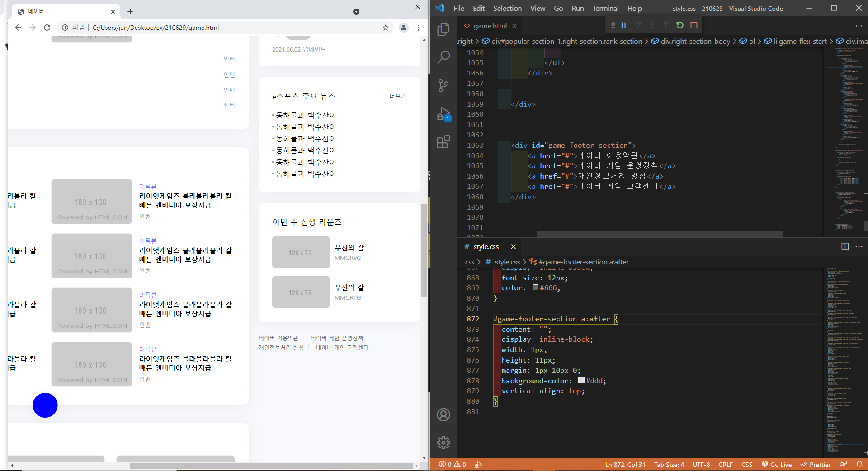Click the first 128 x 72 game thumbnail
This screenshot has width=868, height=471.
pyautogui.click(x=301, y=252)
